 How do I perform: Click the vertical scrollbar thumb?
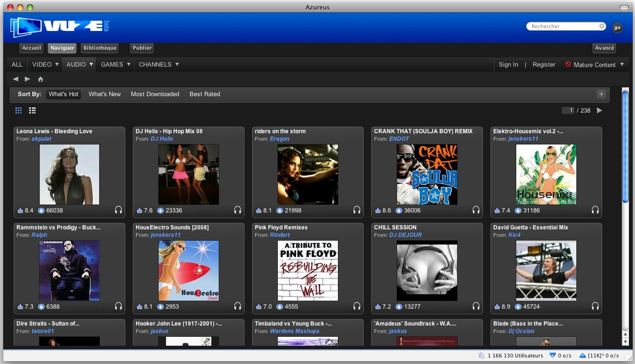coord(625,146)
